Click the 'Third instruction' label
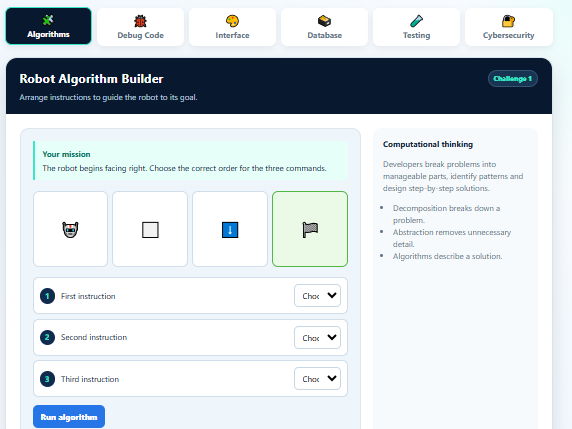 90,379
